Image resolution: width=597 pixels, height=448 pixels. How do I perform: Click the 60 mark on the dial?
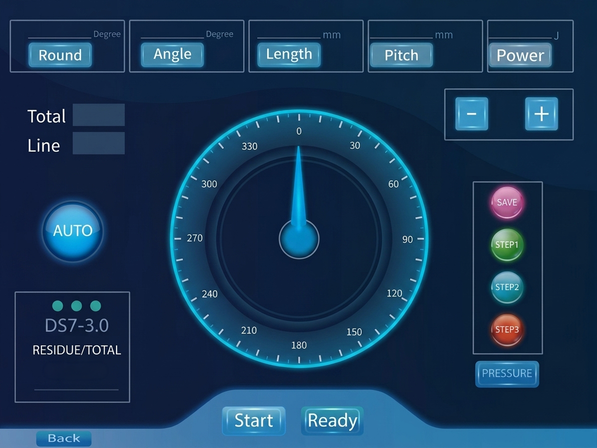(393, 184)
